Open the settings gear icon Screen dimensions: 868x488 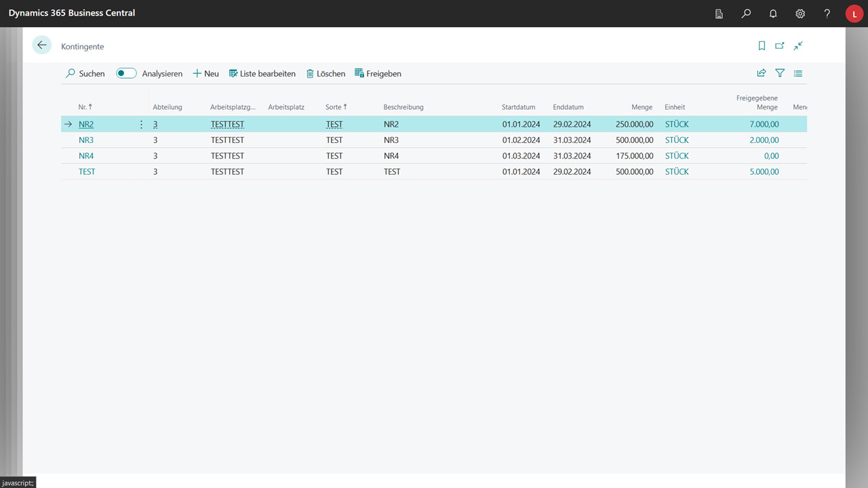[x=800, y=14]
